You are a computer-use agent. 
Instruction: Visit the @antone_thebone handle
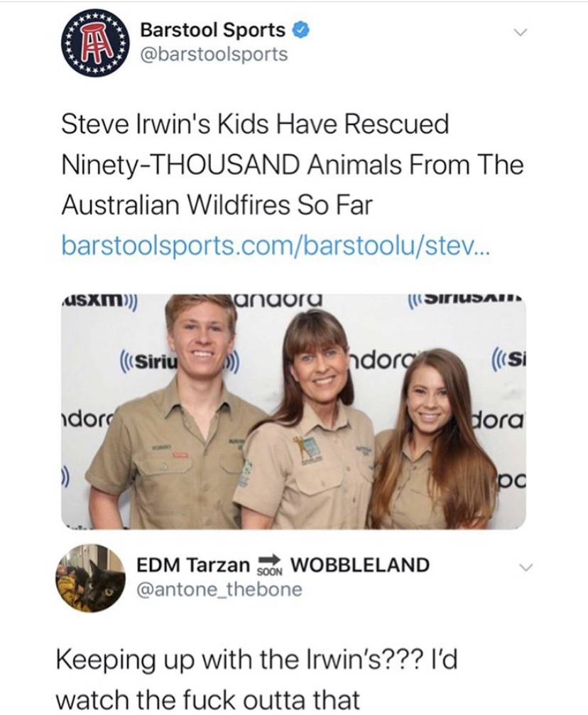click(220, 588)
